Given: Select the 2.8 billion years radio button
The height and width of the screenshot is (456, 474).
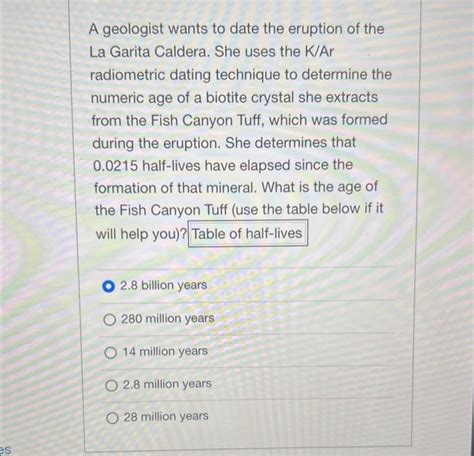Looking at the screenshot, I should [x=108, y=286].
